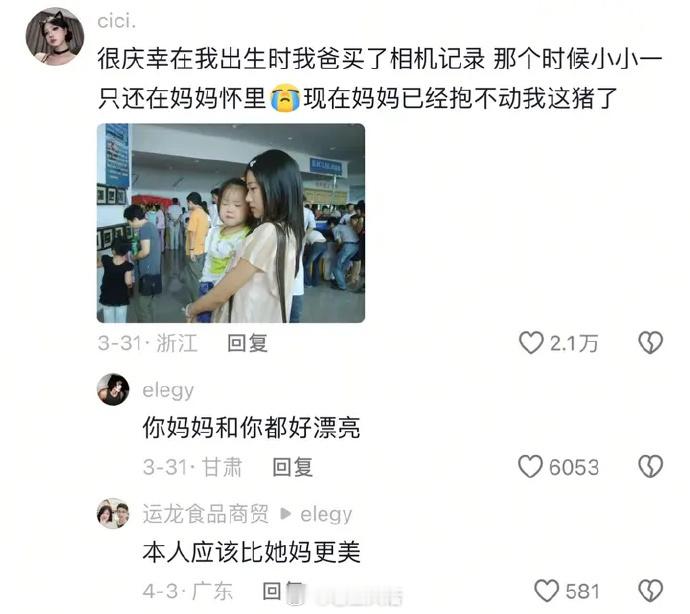690x614 pixels.
Task: Open 运龙食品商贸 username link
Action: (206, 514)
